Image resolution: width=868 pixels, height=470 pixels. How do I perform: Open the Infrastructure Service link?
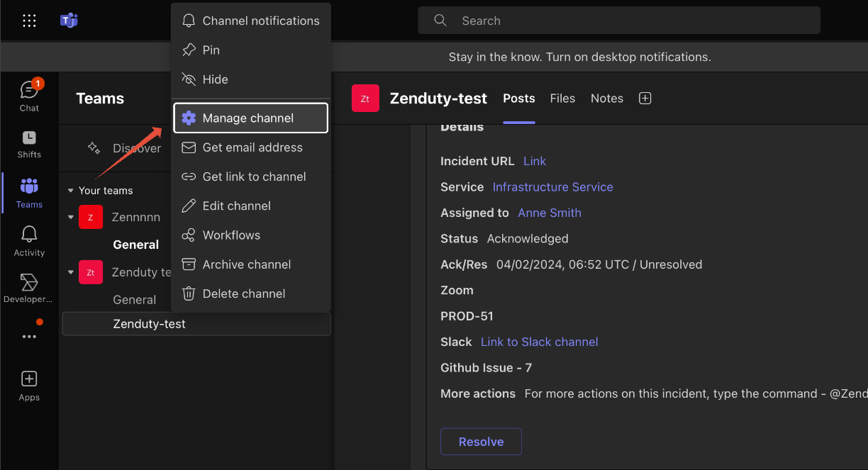point(552,187)
